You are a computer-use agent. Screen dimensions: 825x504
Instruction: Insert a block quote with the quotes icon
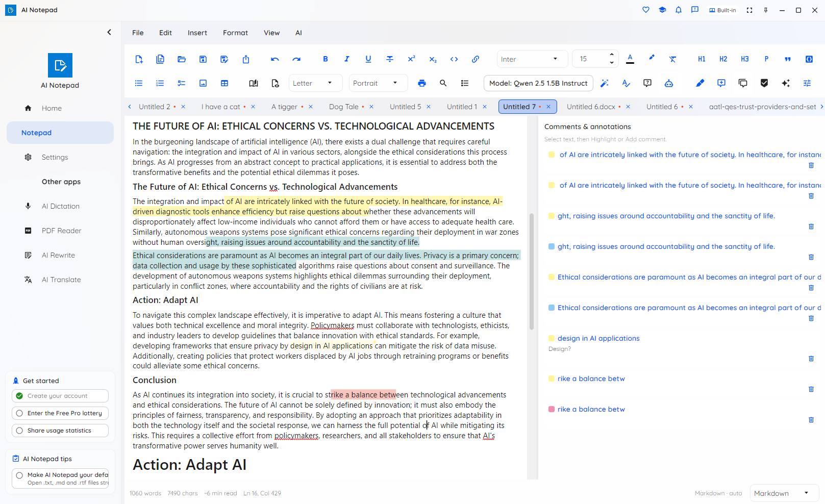[788, 59]
